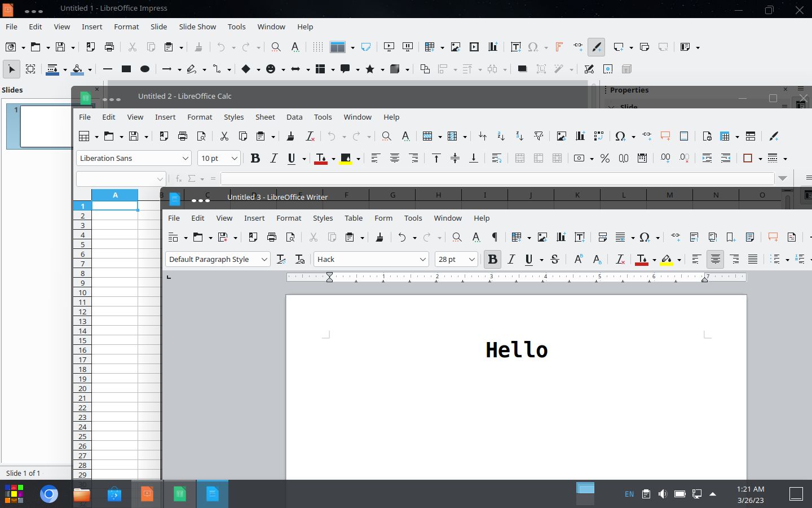812x508 pixels.
Task: Open file manager from taskbar
Action: click(82, 494)
